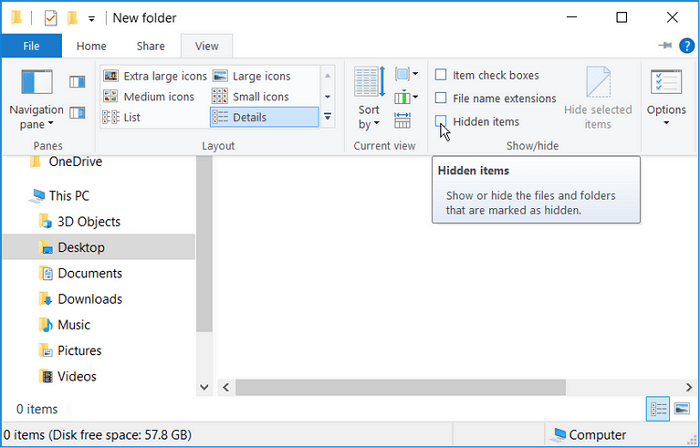Open the Options folder settings icon
Viewport: 700px width, 448px height.
(666, 83)
